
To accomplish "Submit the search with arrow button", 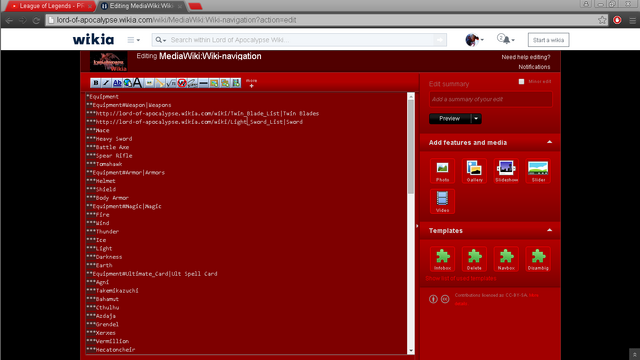I will [440, 40].
